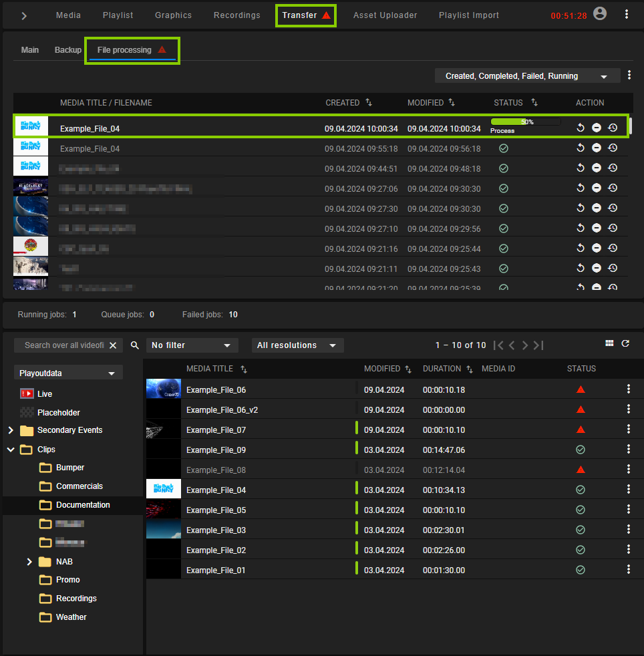Select the Example_File_05 thumbnail
The width and height of the screenshot is (644, 656).
coord(163,509)
